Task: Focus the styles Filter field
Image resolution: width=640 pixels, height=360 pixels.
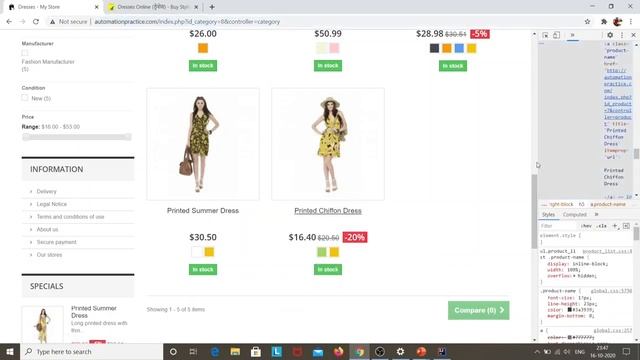Action: point(558,226)
